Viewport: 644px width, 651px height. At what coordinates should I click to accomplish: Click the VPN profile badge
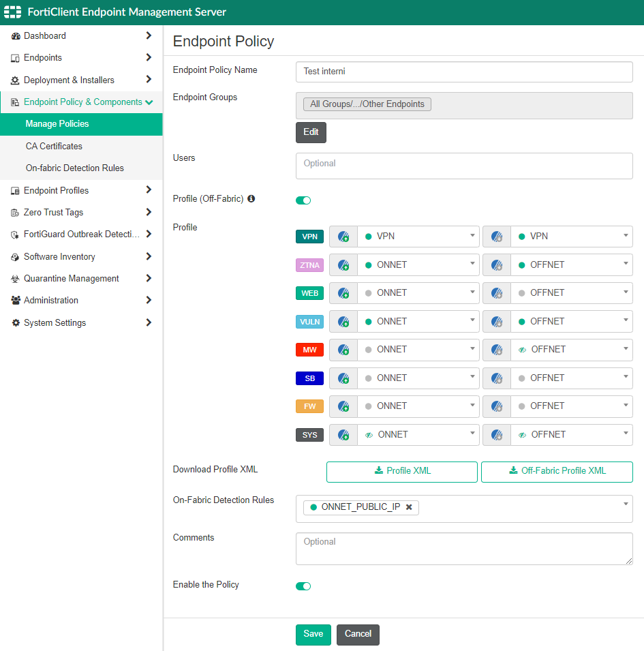[309, 237]
